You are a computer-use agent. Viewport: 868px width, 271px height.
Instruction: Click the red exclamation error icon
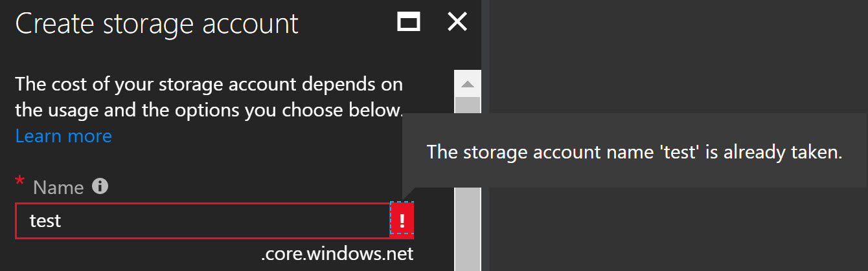click(402, 221)
